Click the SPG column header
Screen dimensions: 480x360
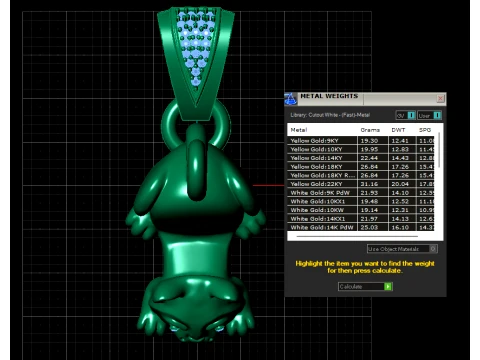pyautogui.click(x=425, y=130)
